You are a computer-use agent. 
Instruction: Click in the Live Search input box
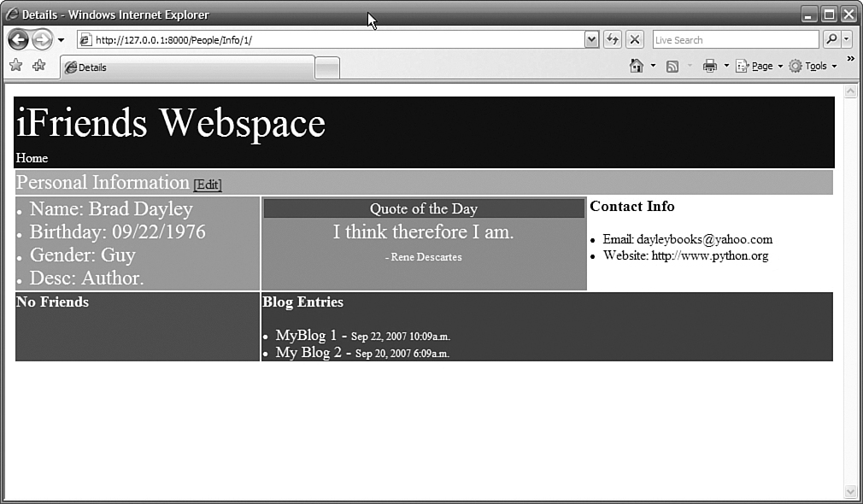click(x=734, y=39)
